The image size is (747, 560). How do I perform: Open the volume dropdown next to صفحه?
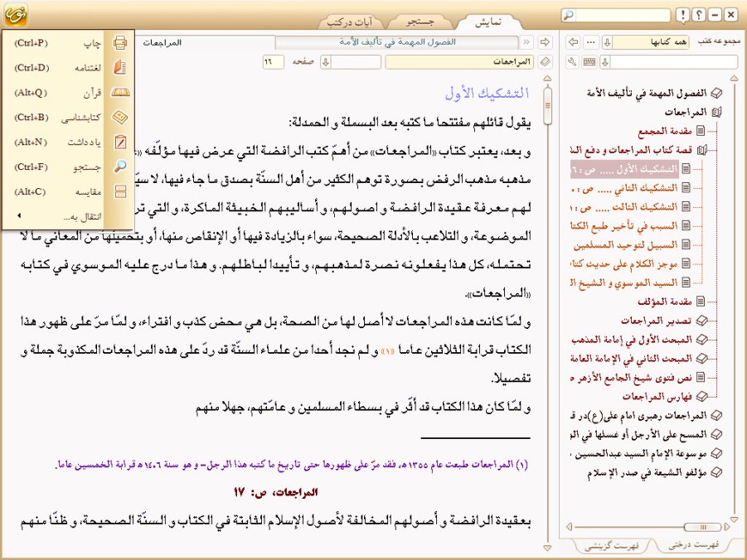point(326,62)
